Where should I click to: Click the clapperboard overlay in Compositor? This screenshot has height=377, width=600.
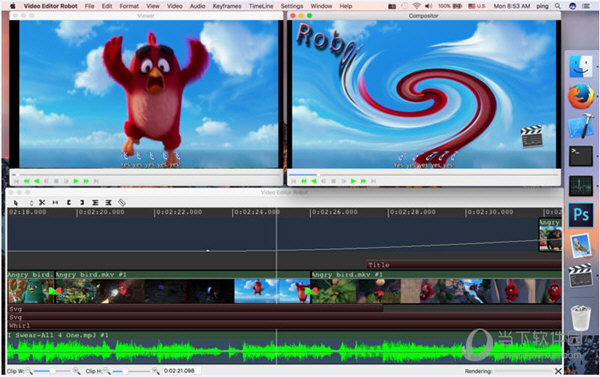click(x=532, y=137)
